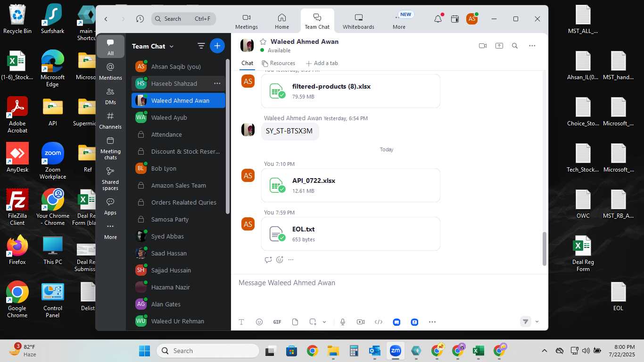Open the Resources tab
This screenshot has width=644, height=362.
pos(279,63)
